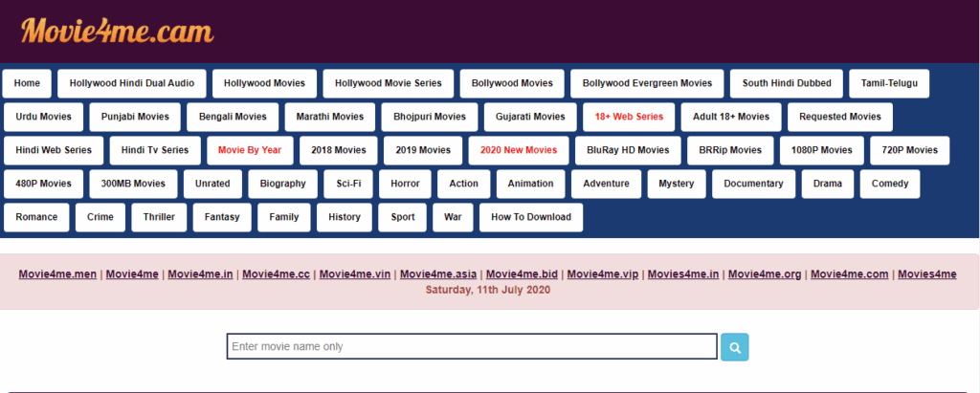
Task: Browse the Movie By Year section
Action: (250, 150)
